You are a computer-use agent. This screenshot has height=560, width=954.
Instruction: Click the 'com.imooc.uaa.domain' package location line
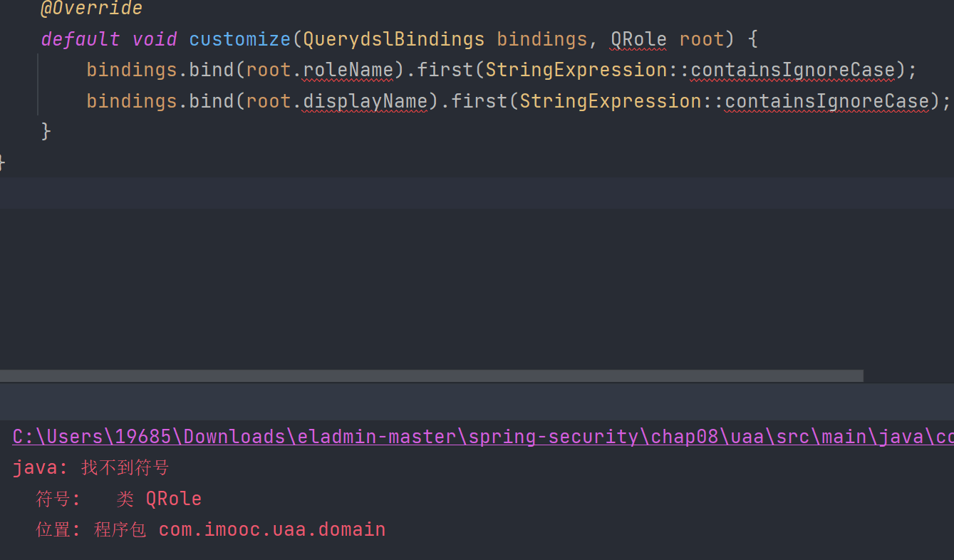(211, 529)
